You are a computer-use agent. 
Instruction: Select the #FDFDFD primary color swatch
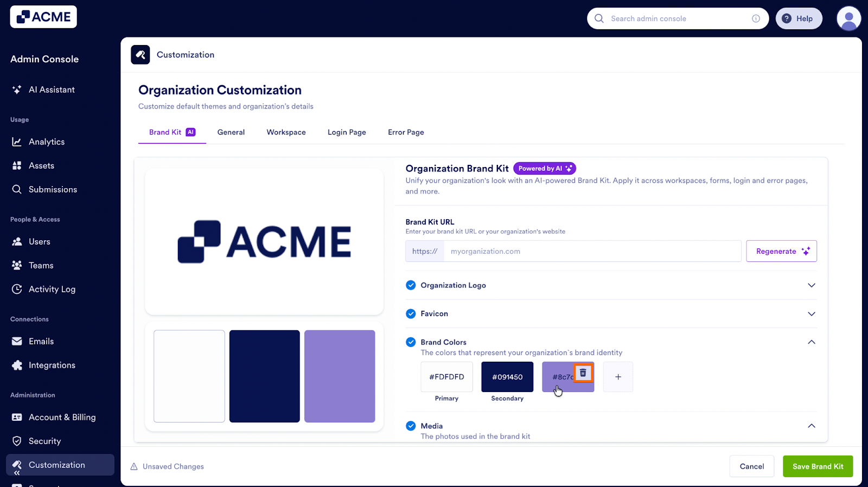pyautogui.click(x=446, y=377)
